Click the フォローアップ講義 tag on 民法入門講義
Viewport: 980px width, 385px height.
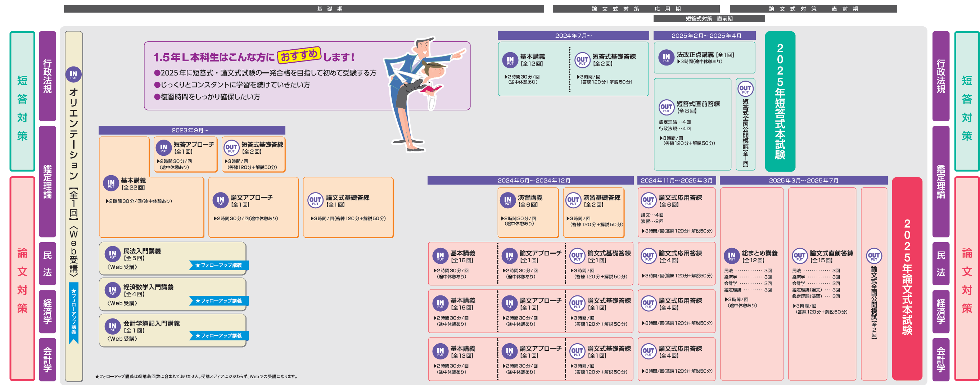click(x=219, y=265)
